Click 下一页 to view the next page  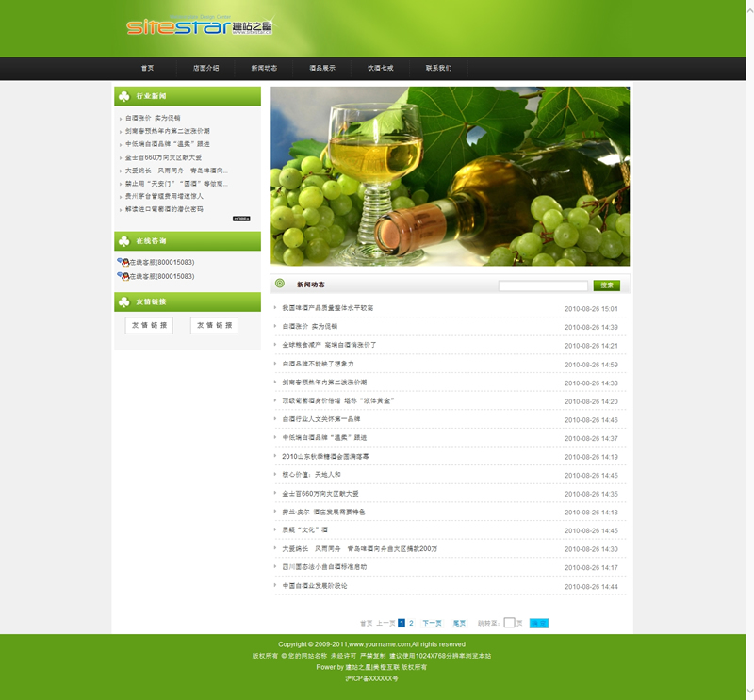point(432,623)
